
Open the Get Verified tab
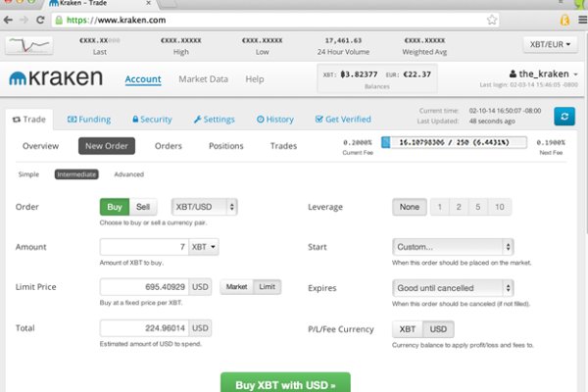[343, 120]
